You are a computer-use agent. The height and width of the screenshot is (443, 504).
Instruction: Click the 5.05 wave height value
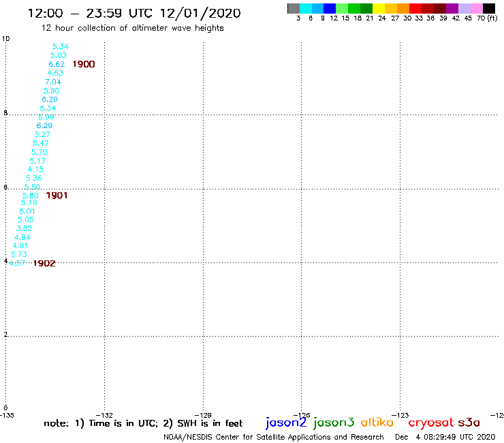(x=26, y=219)
